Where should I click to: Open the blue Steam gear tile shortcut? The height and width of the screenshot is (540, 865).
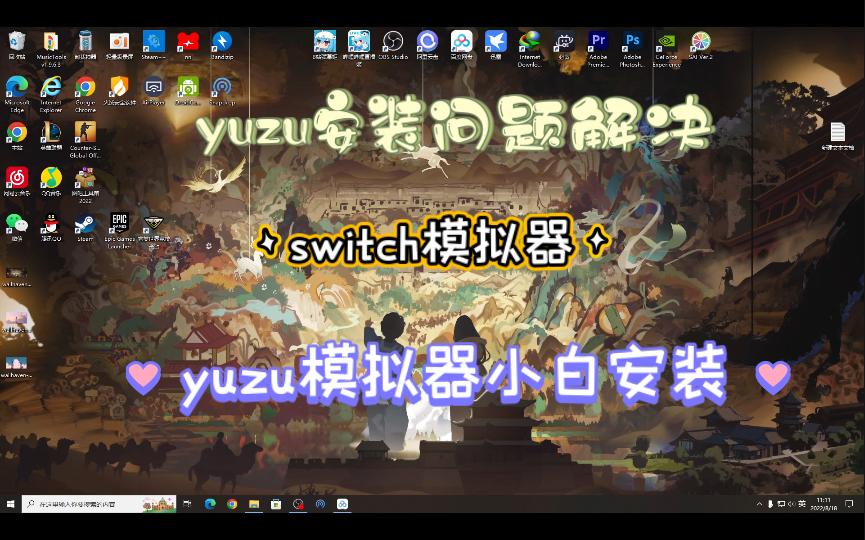click(x=153, y=41)
